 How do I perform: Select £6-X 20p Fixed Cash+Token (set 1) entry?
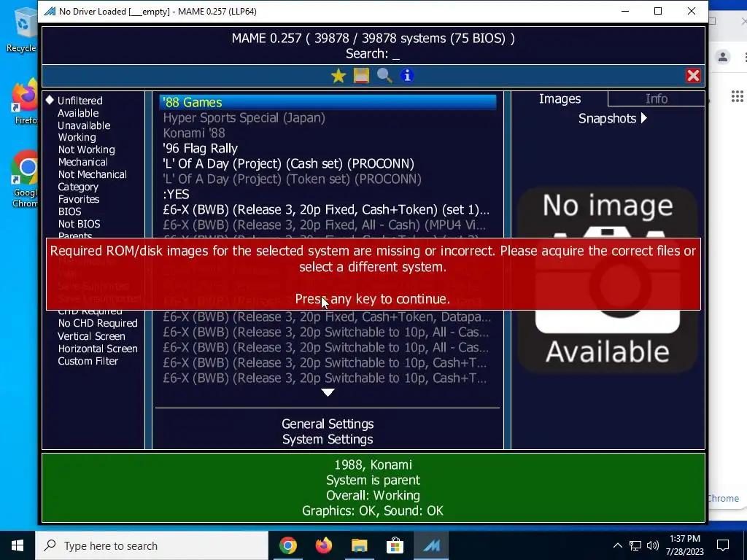point(328,209)
